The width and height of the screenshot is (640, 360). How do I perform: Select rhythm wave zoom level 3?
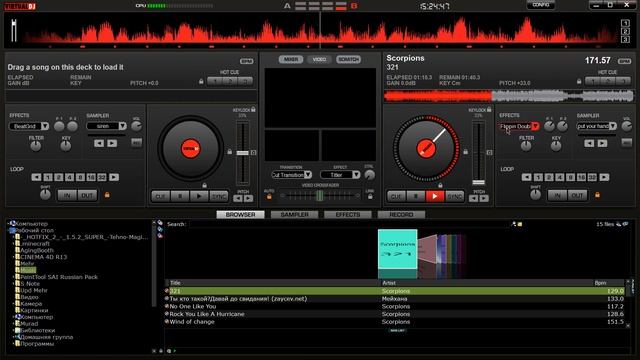tap(625, 40)
